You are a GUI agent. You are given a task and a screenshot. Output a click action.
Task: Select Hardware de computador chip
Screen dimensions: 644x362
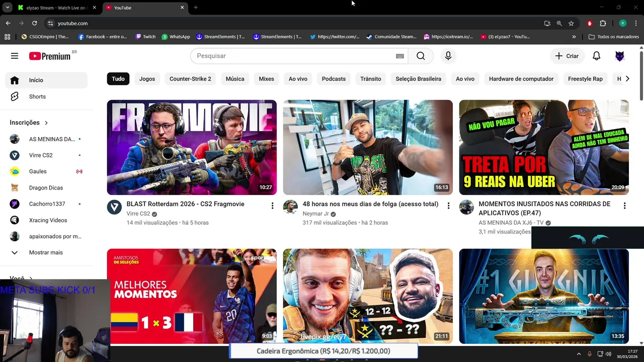521,79
